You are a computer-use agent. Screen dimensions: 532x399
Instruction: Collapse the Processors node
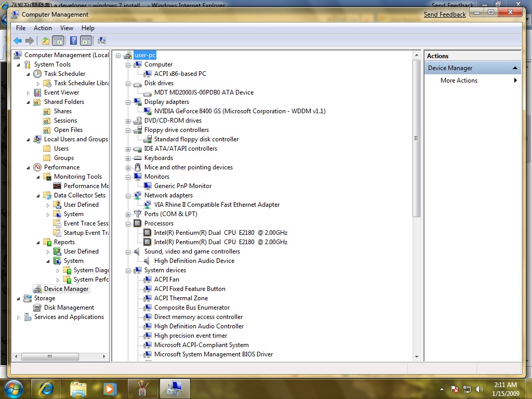(128, 224)
